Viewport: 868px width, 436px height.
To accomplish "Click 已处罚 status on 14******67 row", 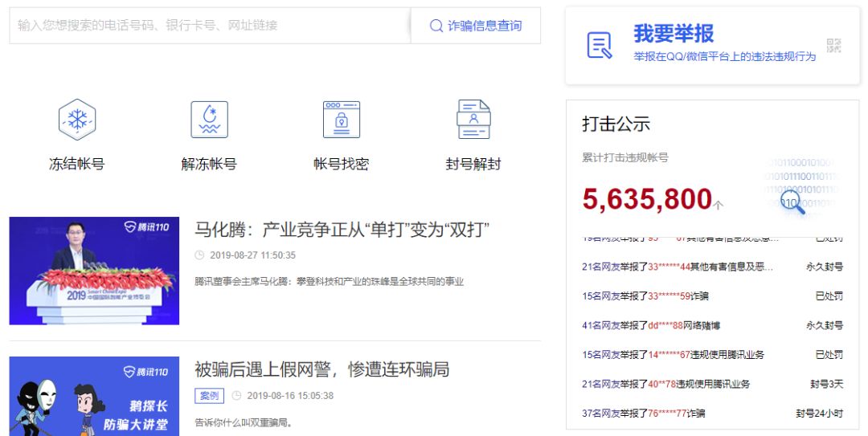I will coord(829,355).
